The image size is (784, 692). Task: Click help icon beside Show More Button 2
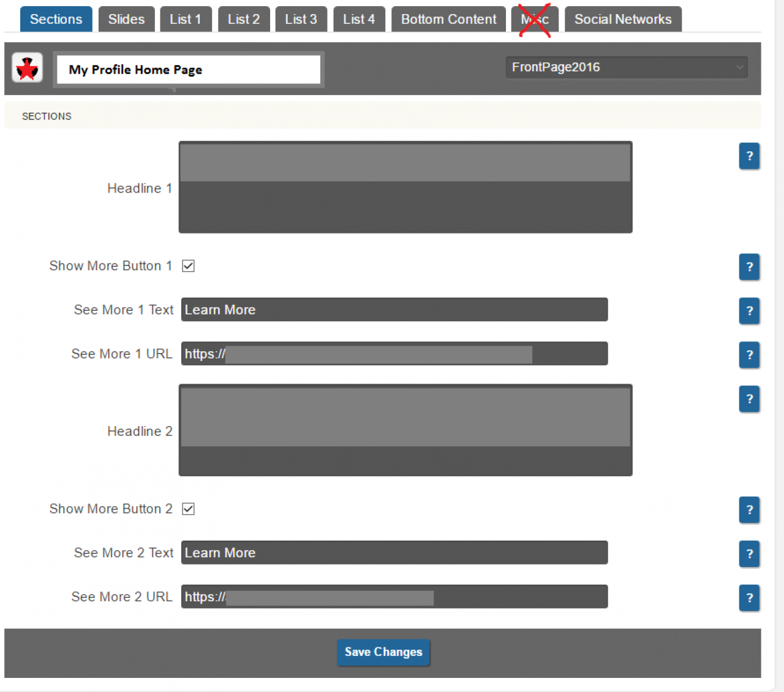[x=749, y=509]
